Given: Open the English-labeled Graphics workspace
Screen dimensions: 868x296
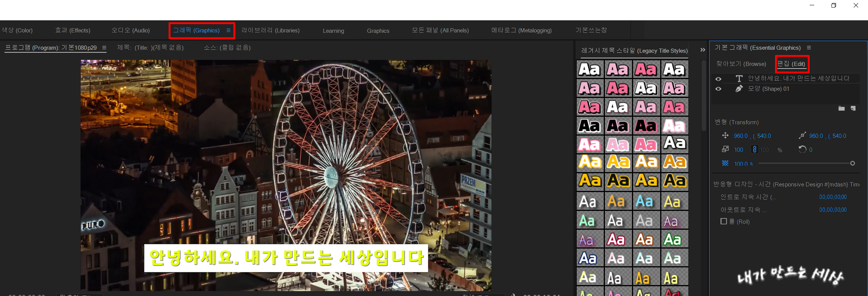Looking at the screenshot, I should 378,31.
